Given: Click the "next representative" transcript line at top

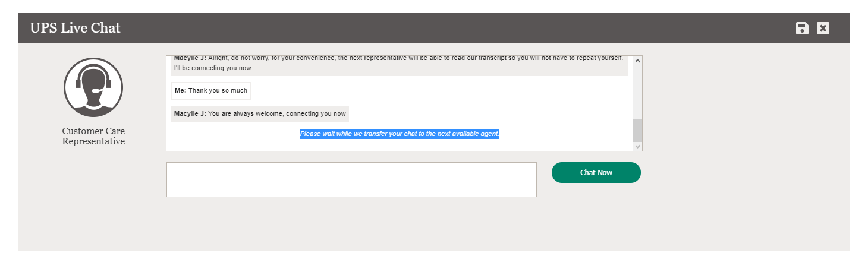Looking at the screenshot, I should (398, 59).
